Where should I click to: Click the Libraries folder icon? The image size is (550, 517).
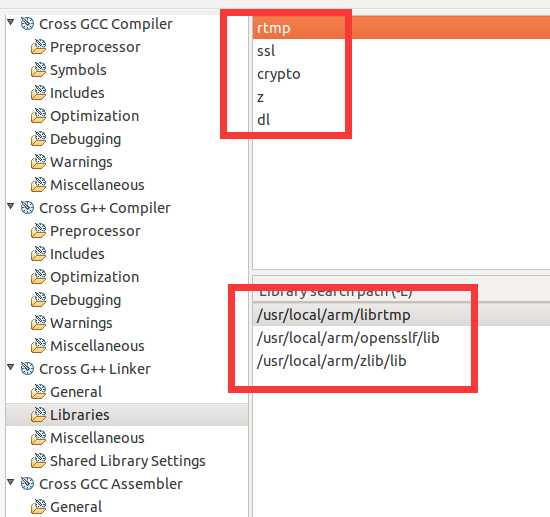pos(38,415)
